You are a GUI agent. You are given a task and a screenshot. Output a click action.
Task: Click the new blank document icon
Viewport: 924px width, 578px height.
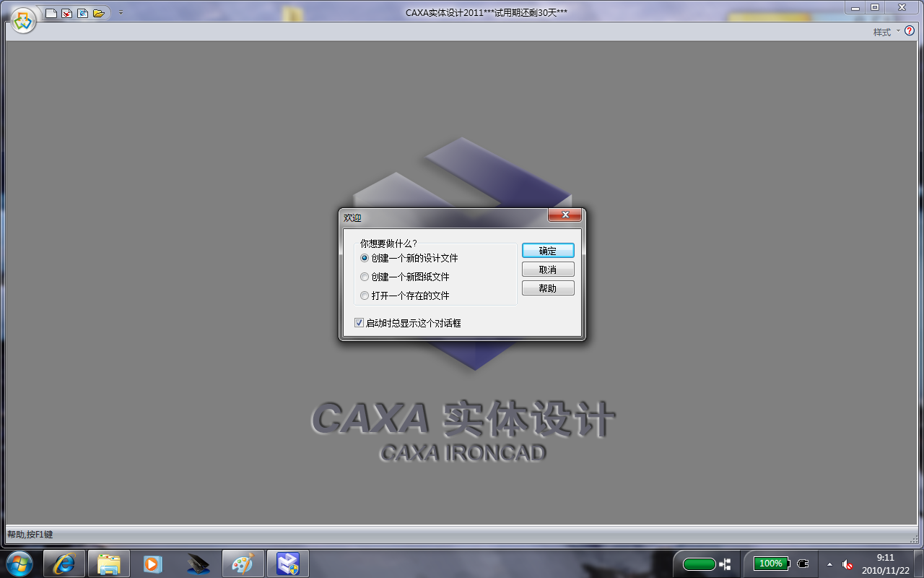point(51,13)
